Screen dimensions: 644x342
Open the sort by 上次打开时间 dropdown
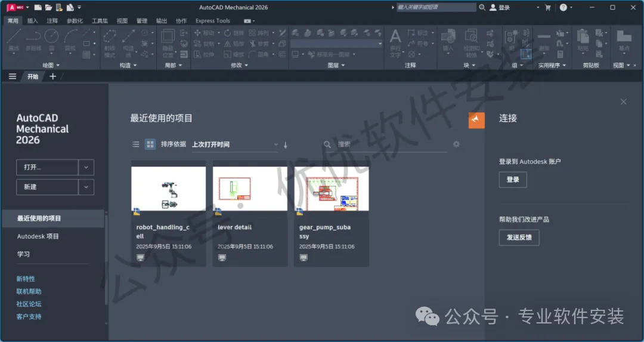(235, 144)
